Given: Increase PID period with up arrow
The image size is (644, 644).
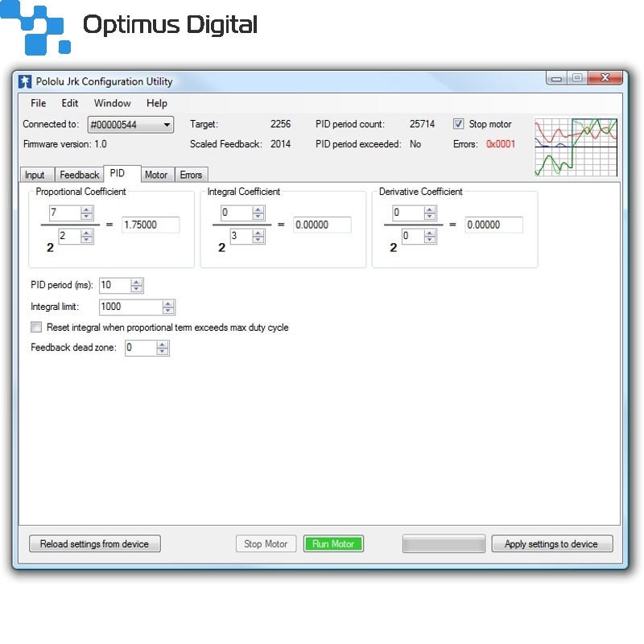Looking at the screenshot, I should [x=136, y=282].
